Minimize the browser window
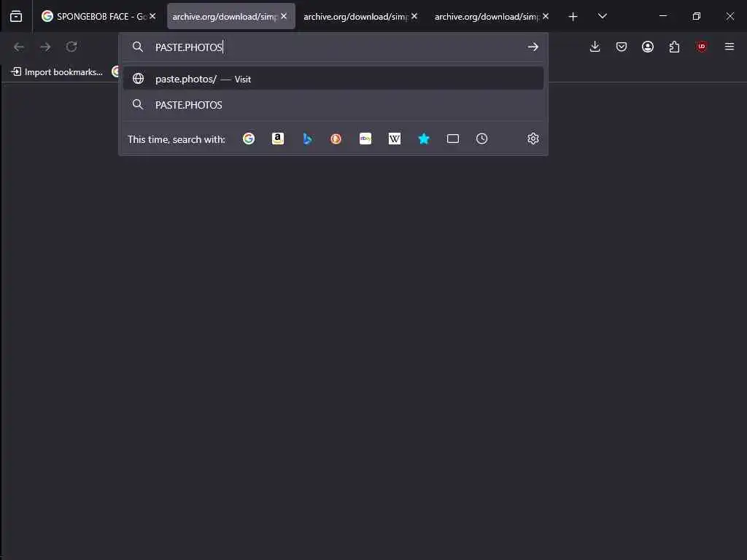The width and height of the screenshot is (747, 560). (662, 16)
